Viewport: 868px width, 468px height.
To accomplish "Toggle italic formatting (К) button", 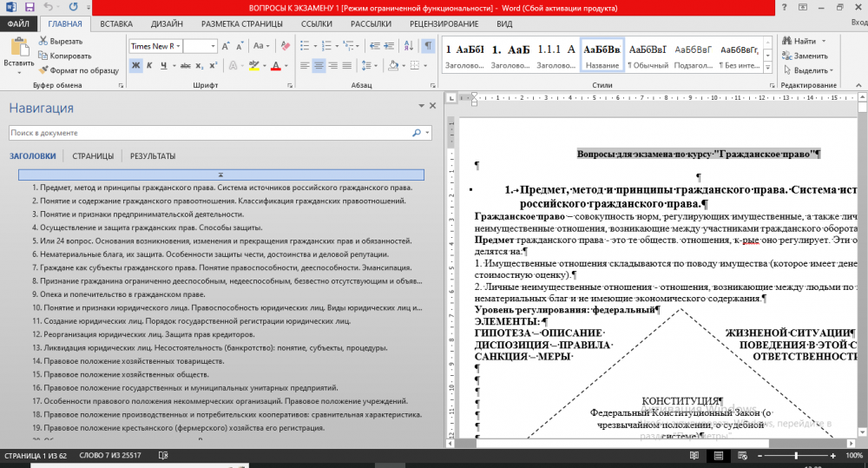I will (148, 65).
